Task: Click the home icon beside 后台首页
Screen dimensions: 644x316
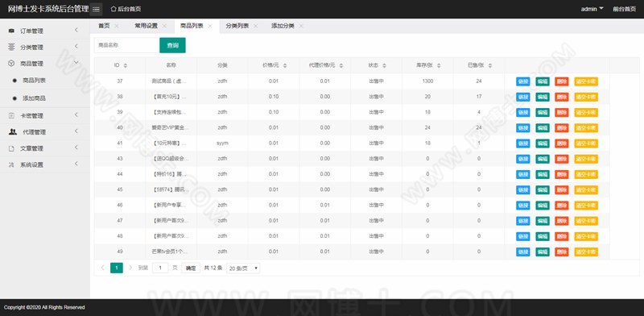Action: [x=114, y=9]
